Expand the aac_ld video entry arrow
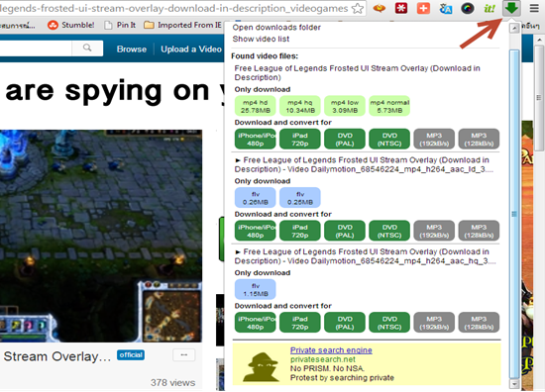Viewport: 545px width, 392px height. click(x=238, y=160)
